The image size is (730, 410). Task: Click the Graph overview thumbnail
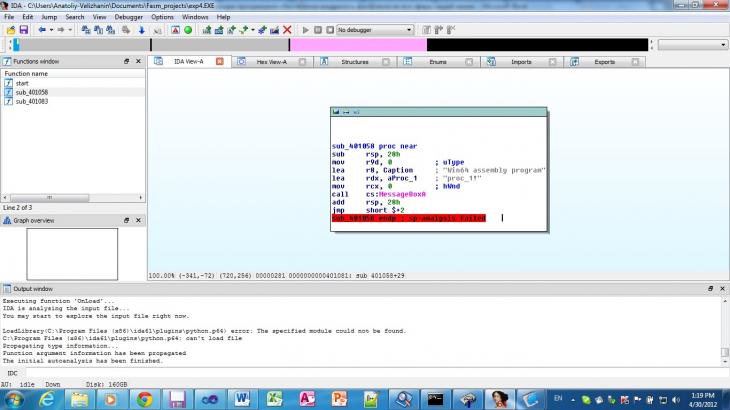tap(72, 254)
